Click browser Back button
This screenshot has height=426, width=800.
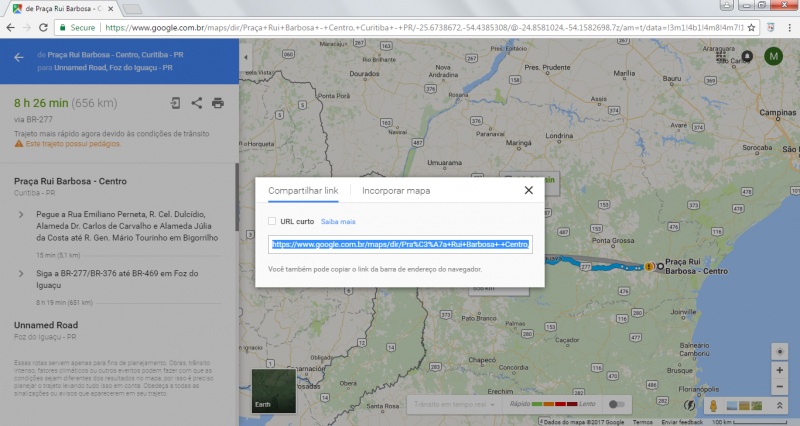pos(11,28)
